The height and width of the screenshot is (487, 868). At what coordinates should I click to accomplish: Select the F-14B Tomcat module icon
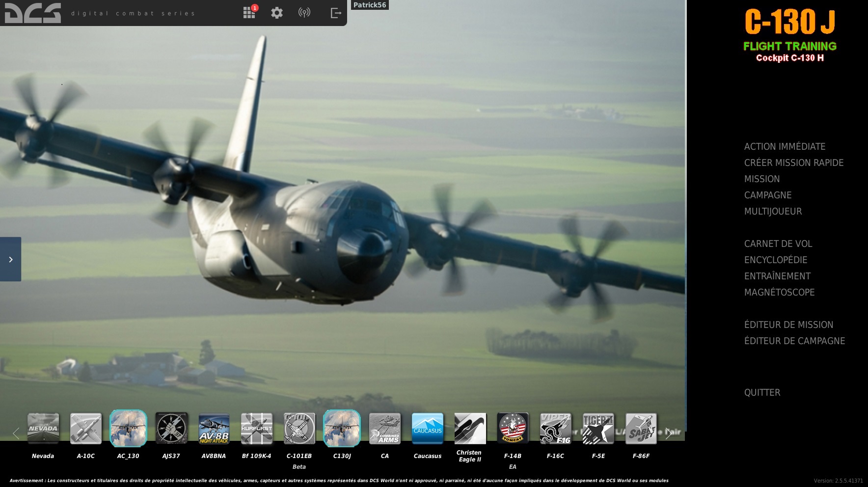513,429
